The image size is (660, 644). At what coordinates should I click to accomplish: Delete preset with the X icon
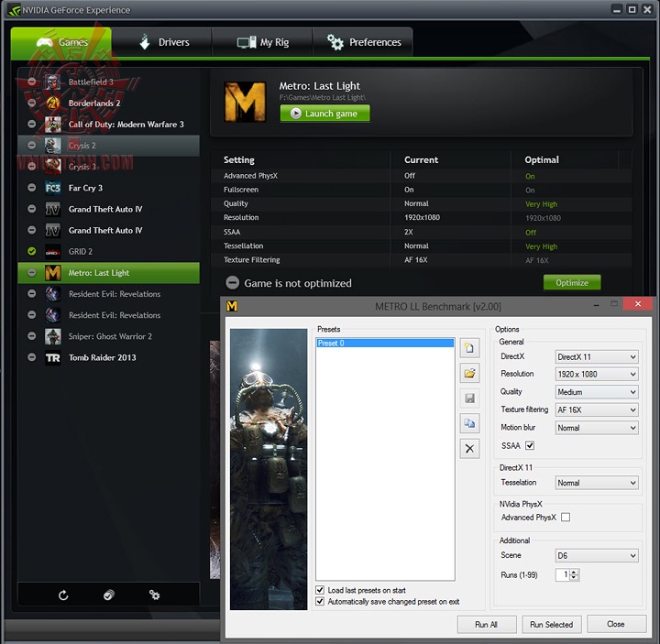[x=469, y=448]
